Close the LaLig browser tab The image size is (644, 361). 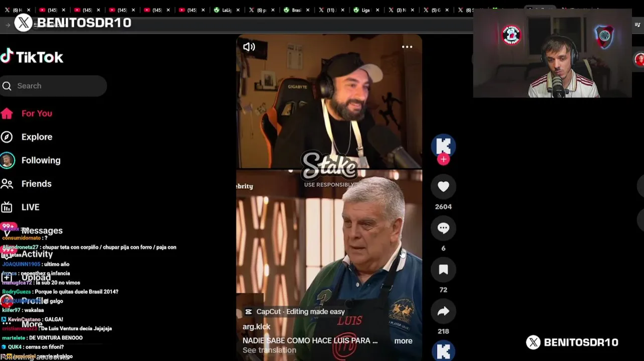[x=238, y=10]
